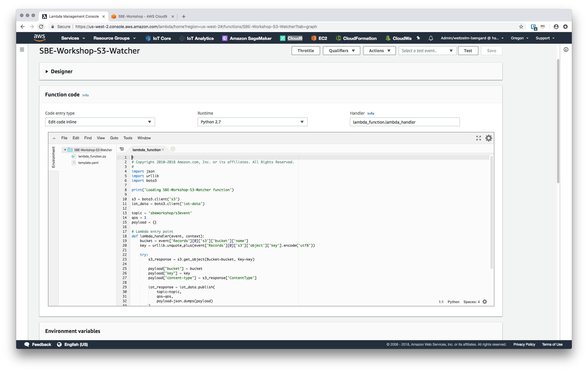Click the pin shortcuts icon
Image resolution: width=588 pixels, height=372 pixels.
pyautogui.click(x=418, y=38)
